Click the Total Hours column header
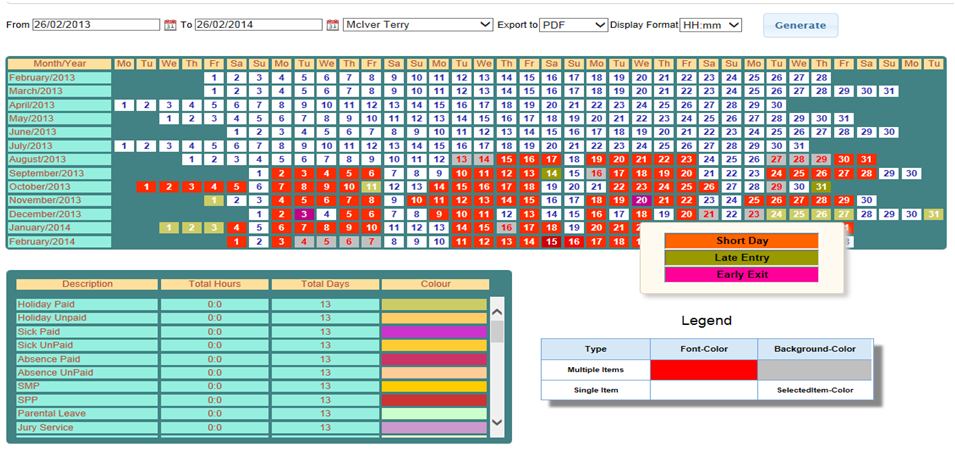The width and height of the screenshot is (955, 451). point(213,284)
